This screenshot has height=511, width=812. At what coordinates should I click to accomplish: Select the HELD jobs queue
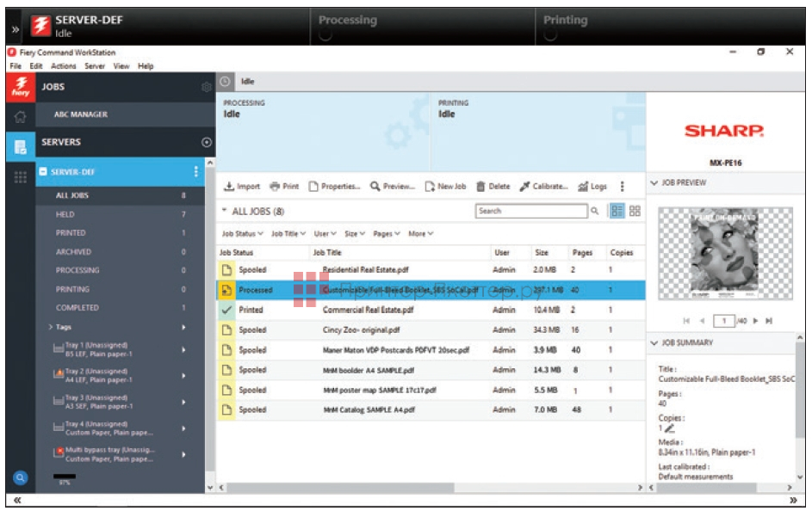(x=65, y=214)
